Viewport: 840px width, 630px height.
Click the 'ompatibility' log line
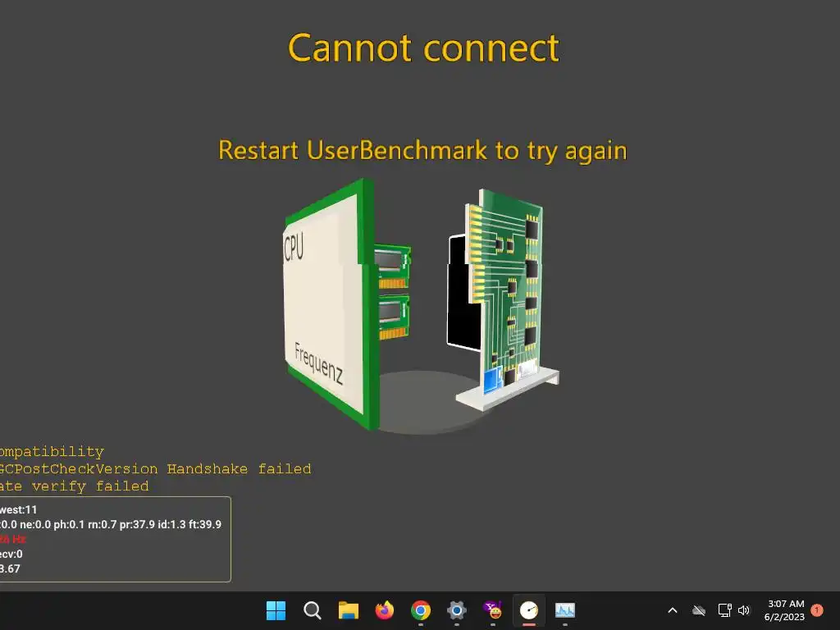[x=52, y=452]
